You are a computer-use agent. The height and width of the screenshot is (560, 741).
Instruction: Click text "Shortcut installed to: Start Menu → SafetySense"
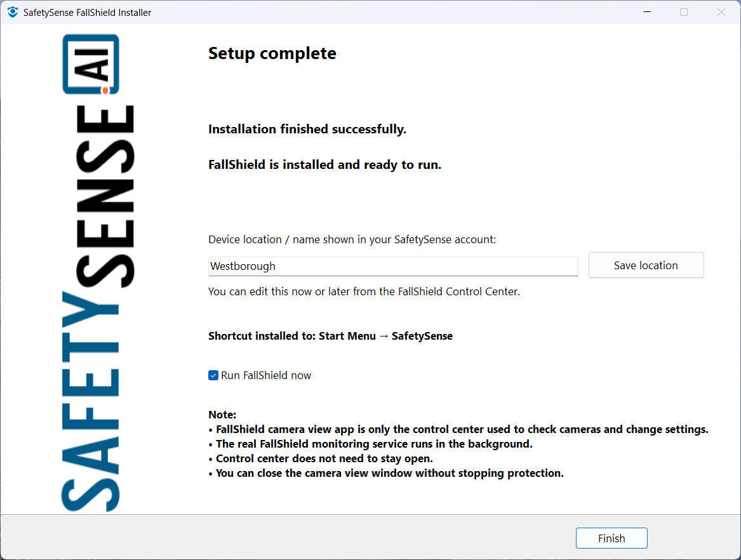[x=330, y=336]
